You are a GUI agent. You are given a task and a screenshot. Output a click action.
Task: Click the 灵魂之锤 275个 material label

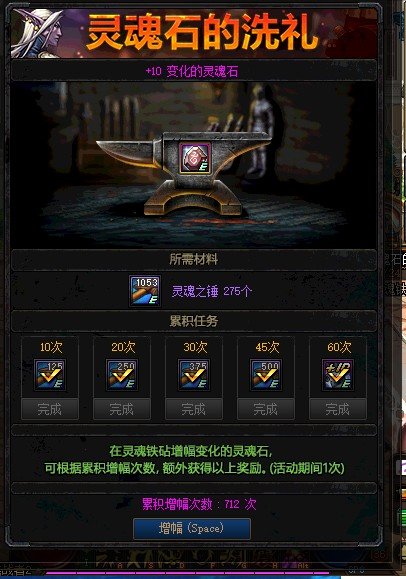point(212,291)
